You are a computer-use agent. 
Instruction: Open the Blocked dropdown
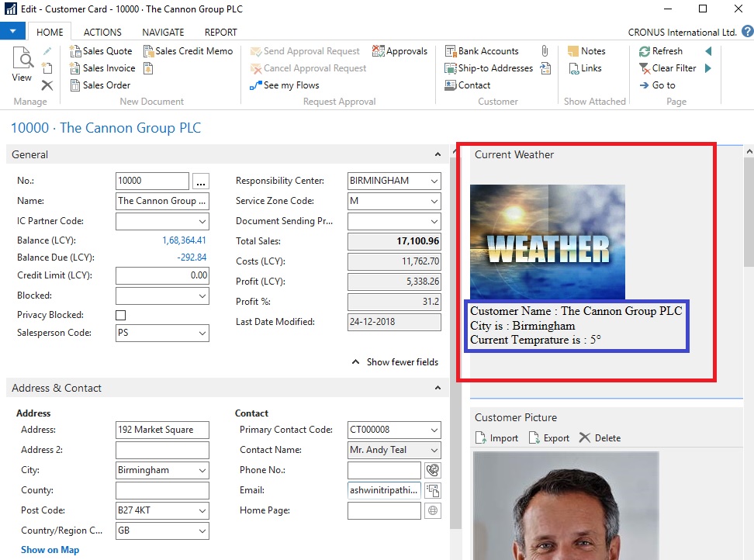point(202,296)
